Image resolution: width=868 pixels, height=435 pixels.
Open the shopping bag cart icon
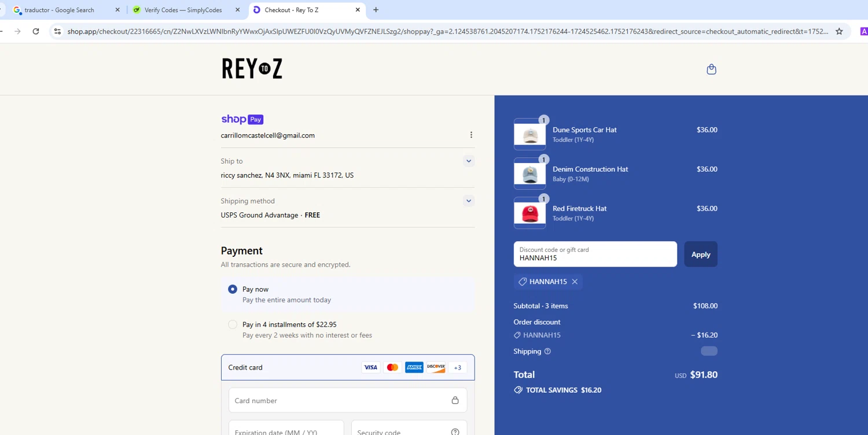711,69
